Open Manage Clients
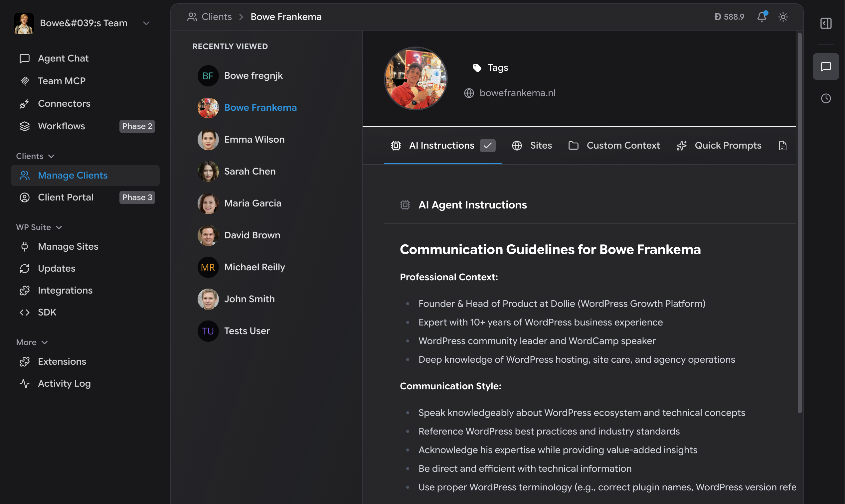The width and height of the screenshot is (845, 504). point(73,175)
